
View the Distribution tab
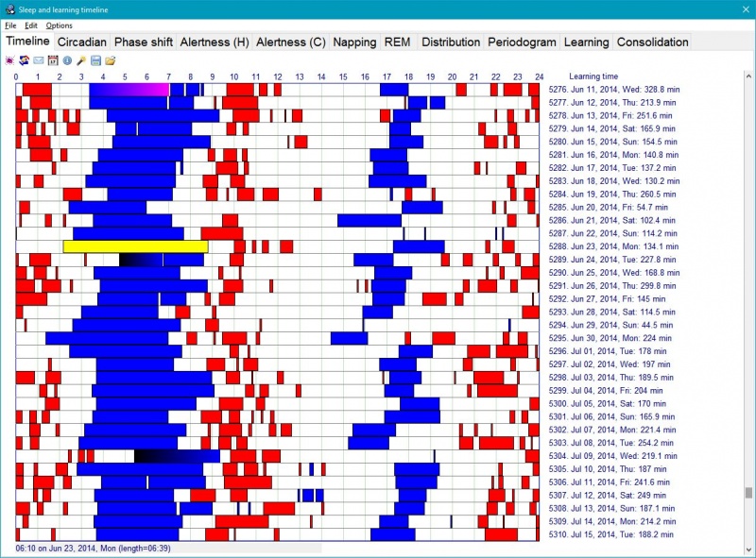point(451,42)
